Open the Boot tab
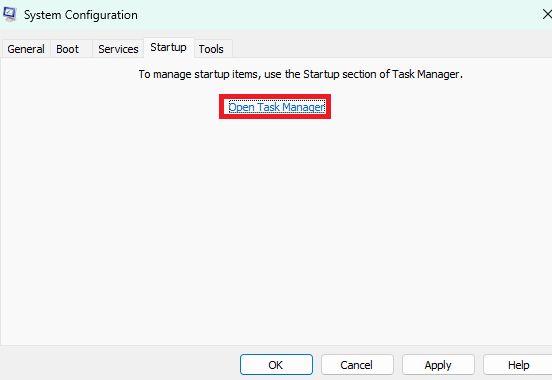 coord(68,49)
